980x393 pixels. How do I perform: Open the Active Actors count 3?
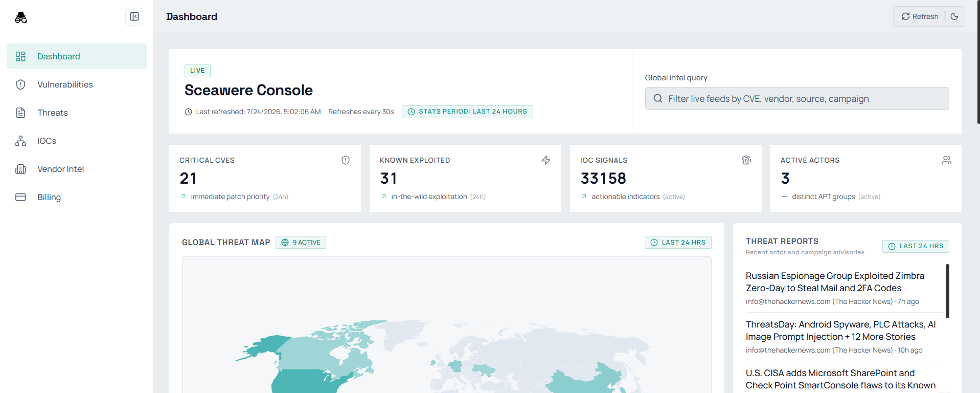(785, 178)
